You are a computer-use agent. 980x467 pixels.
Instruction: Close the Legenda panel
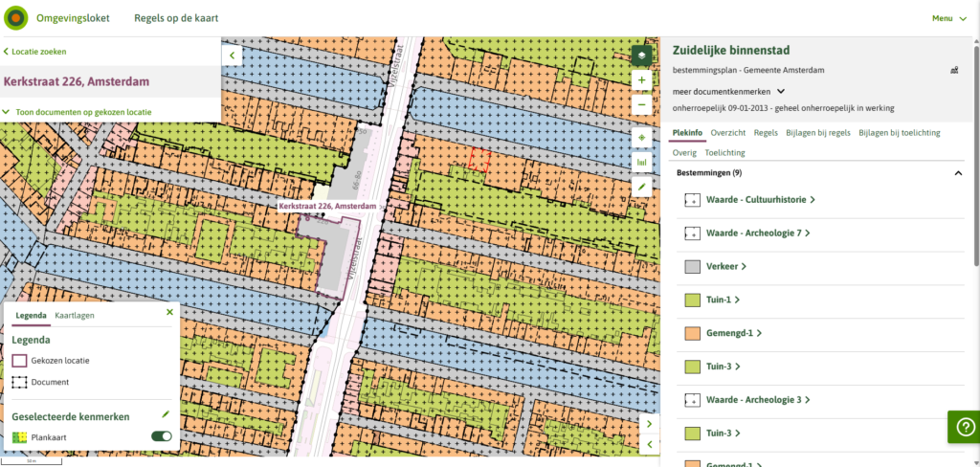point(169,312)
